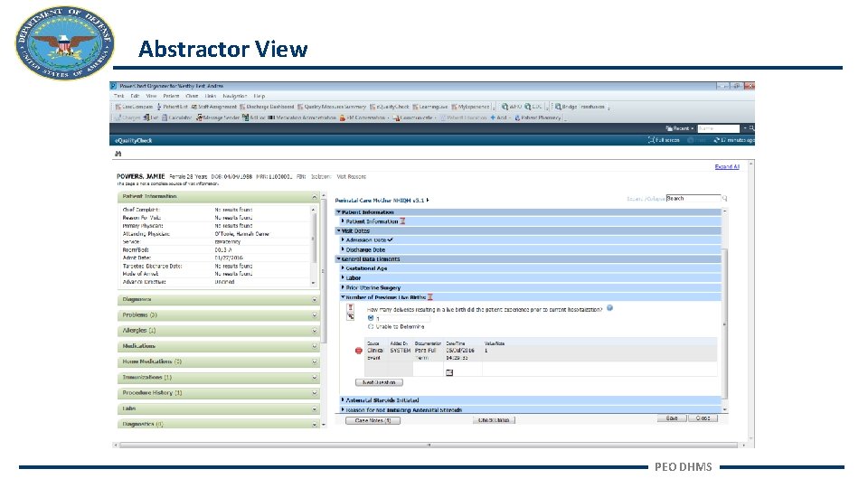Click the Expand All link

727,166
